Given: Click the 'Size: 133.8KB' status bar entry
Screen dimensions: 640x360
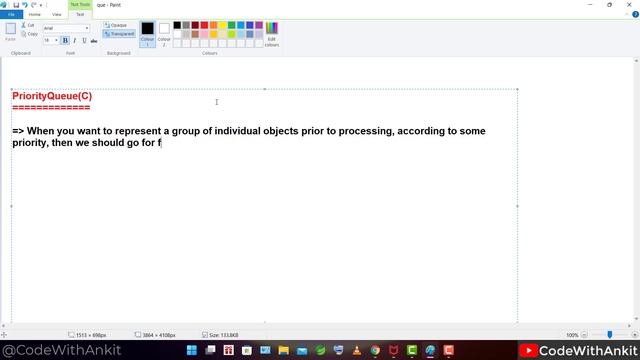Looking at the screenshot, I should 220,335.
